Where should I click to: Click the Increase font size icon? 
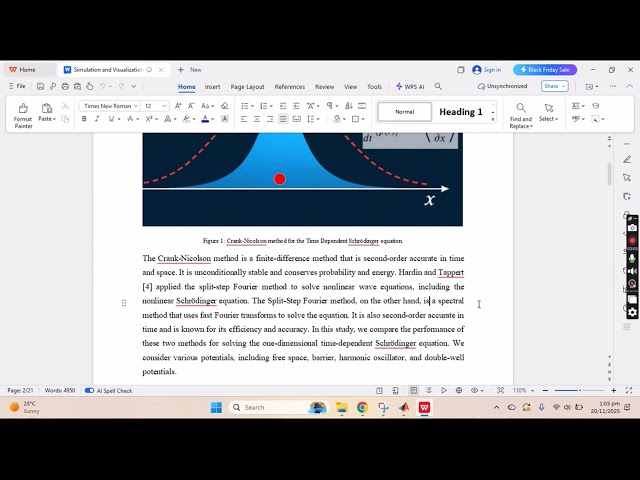click(178, 106)
